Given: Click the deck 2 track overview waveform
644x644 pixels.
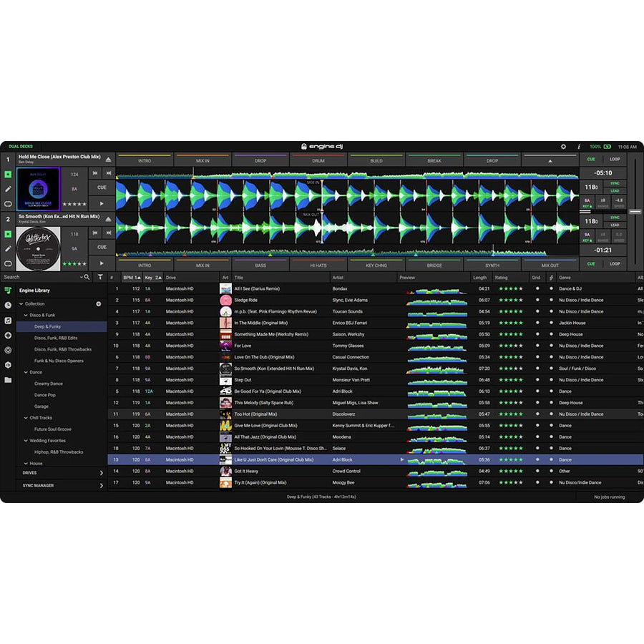Looking at the screenshot, I should point(347,252).
